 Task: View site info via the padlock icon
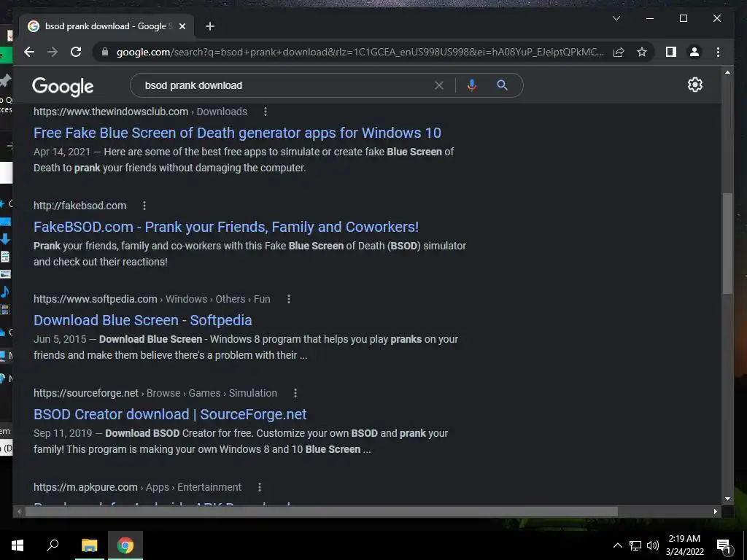105,52
